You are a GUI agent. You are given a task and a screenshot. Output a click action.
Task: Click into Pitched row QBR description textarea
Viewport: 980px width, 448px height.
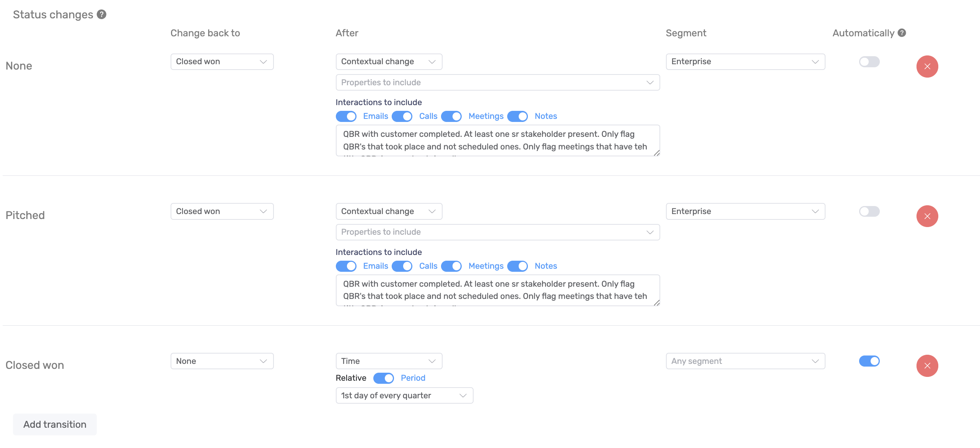[497, 290]
